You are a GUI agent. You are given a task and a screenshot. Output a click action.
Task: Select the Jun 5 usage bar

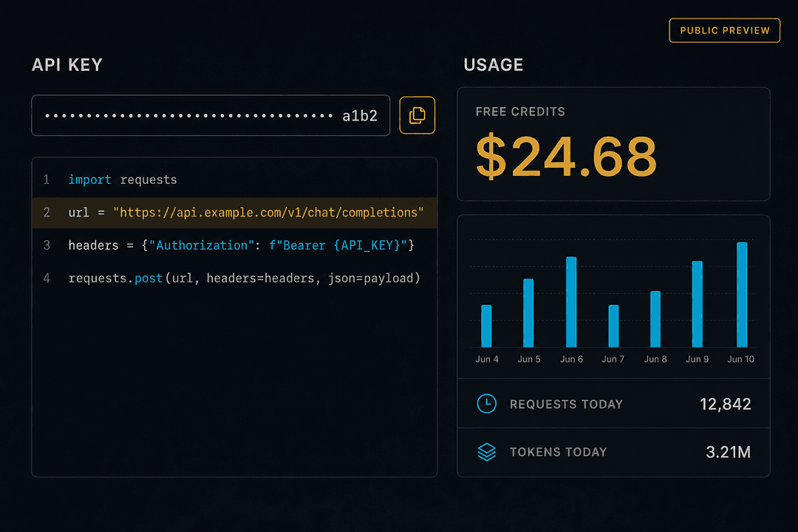click(528, 313)
